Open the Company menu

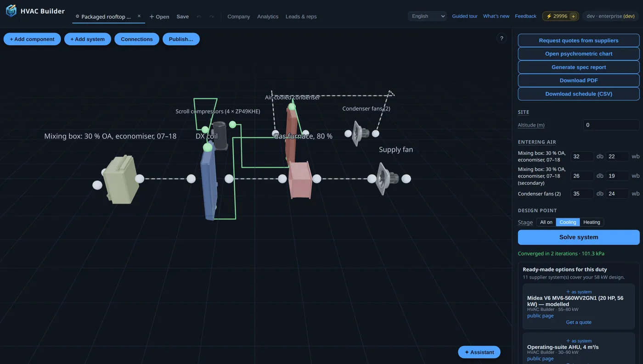239,17
